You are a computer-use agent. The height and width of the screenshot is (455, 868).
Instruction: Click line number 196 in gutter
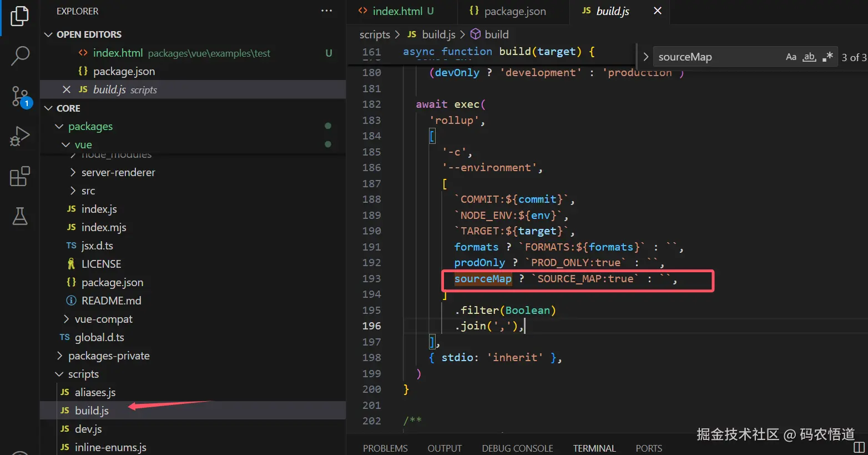pyautogui.click(x=371, y=326)
